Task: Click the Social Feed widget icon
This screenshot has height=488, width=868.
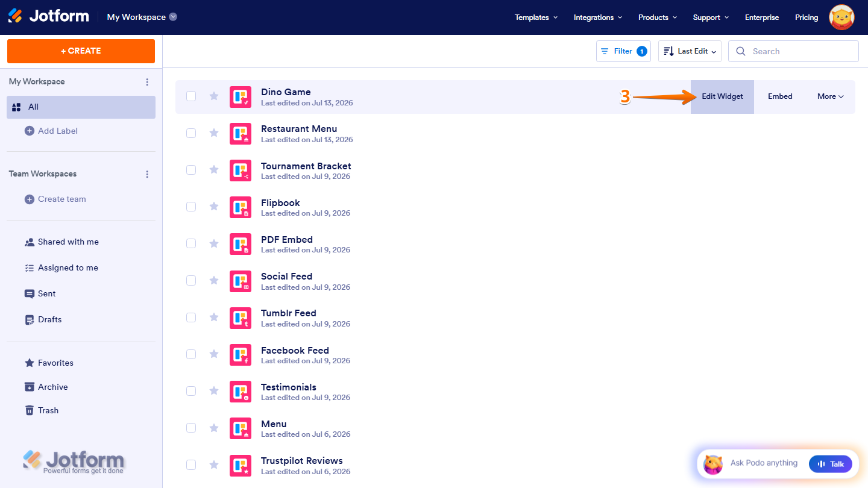Action: 241,281
